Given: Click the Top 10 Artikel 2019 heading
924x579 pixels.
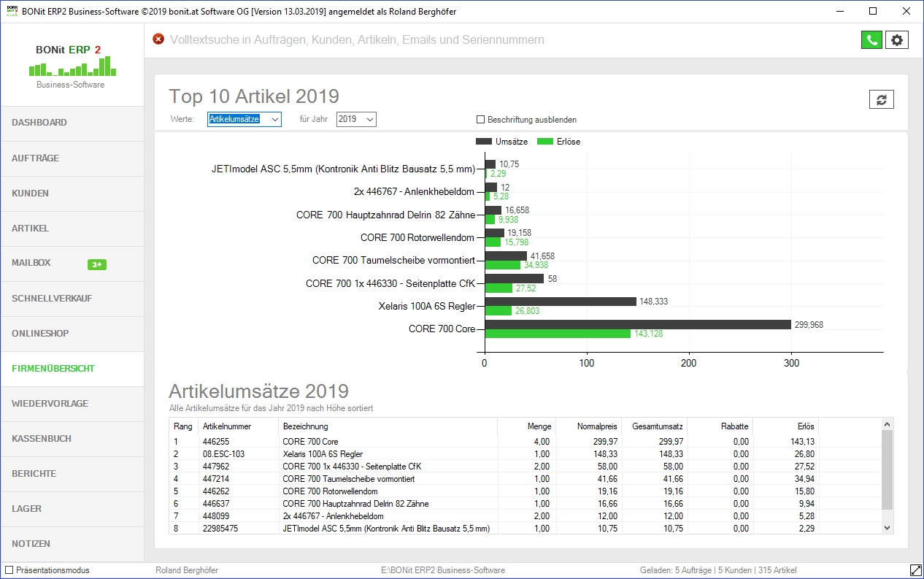Looking at the screenshot, I should coord(254,96).
